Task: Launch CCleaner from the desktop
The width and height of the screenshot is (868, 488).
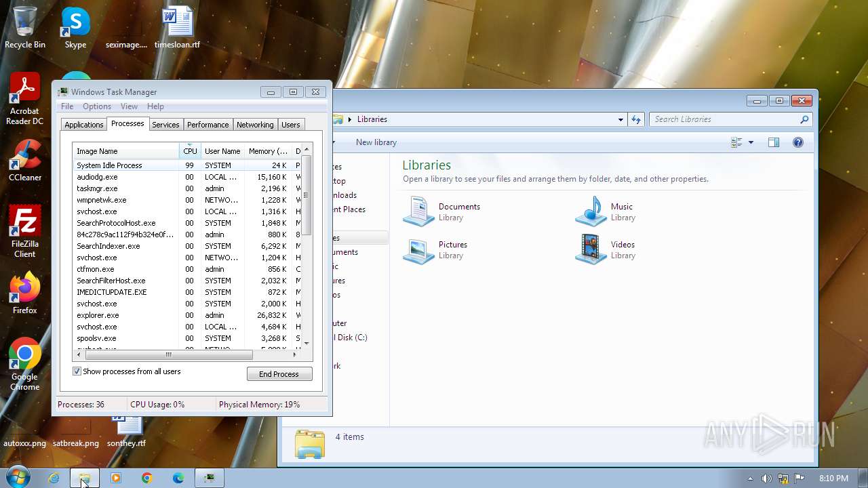Action: pyautogui.click(x=25, y=160)
